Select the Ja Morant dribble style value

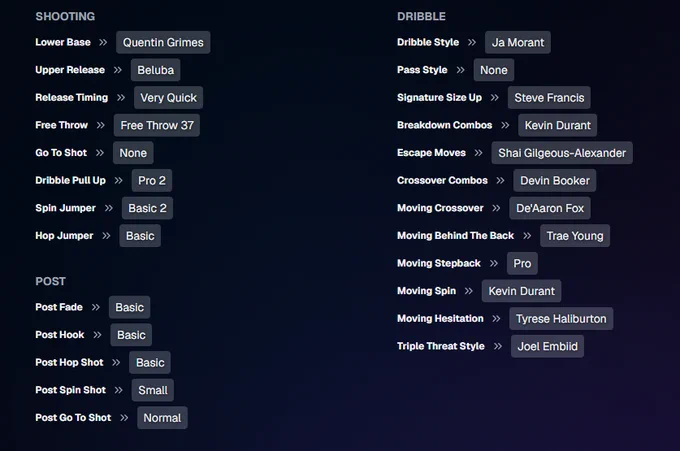pyautogui.click(x=518, y=42)
